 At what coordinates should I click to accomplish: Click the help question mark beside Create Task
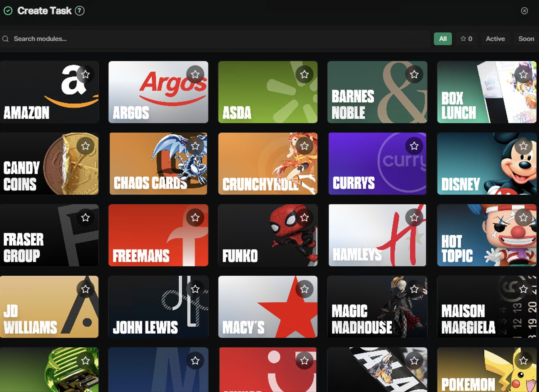(80, 11)
